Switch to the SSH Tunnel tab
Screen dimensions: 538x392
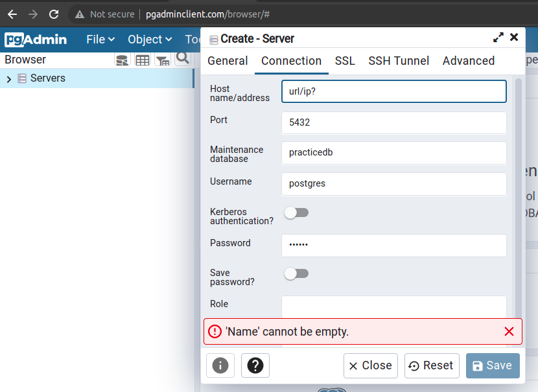click(x=399, y=61)
